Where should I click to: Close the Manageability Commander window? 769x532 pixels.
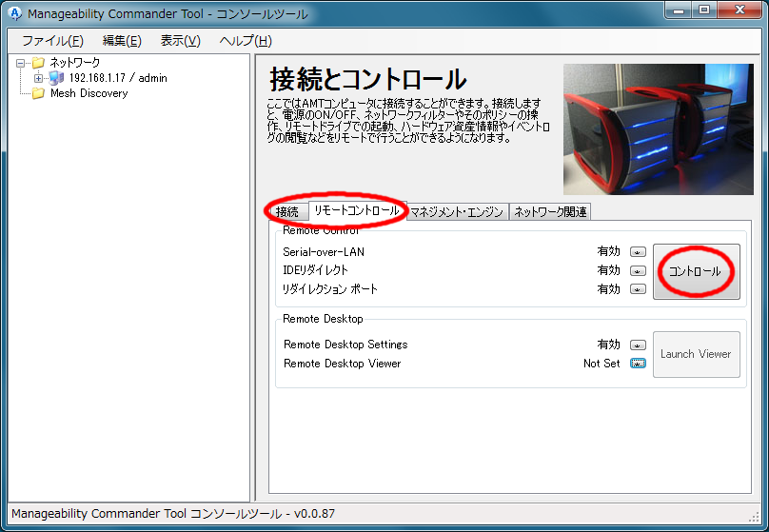pos(740,10)
